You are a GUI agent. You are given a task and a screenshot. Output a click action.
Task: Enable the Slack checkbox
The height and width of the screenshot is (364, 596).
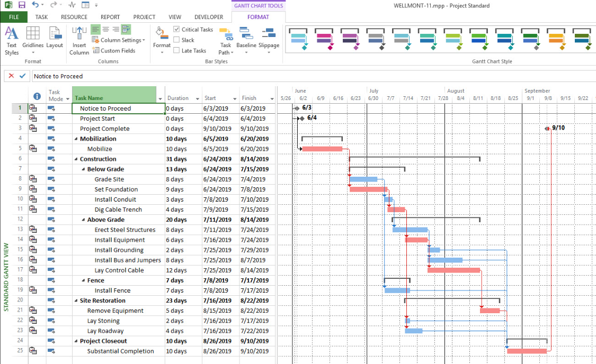(176, 40)
